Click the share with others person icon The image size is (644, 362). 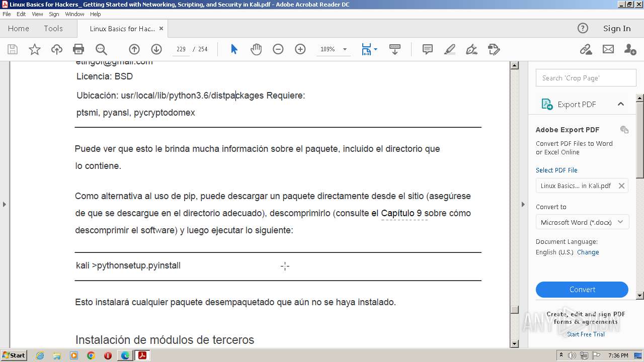point(630,49)
